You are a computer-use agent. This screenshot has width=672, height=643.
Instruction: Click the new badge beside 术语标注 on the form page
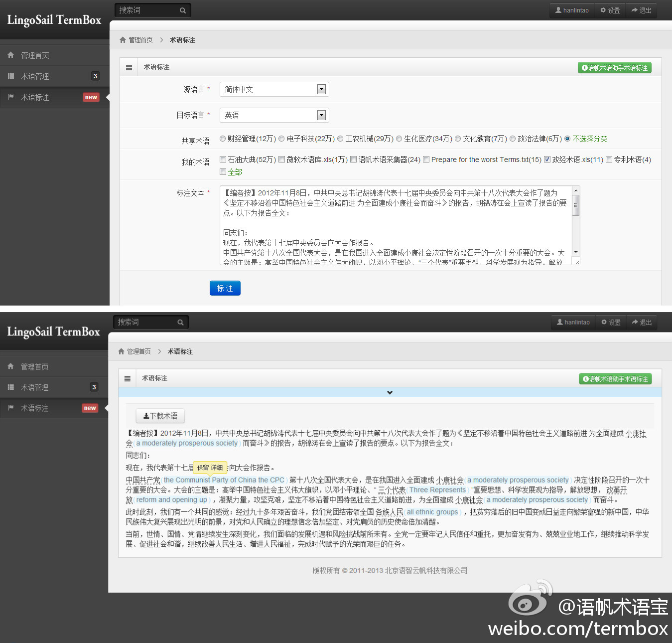[x=91, y=97]
